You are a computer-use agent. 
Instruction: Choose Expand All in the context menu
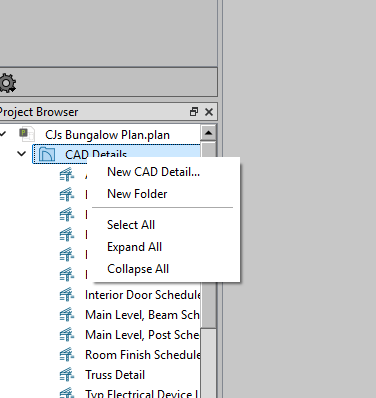pos(134,247)
